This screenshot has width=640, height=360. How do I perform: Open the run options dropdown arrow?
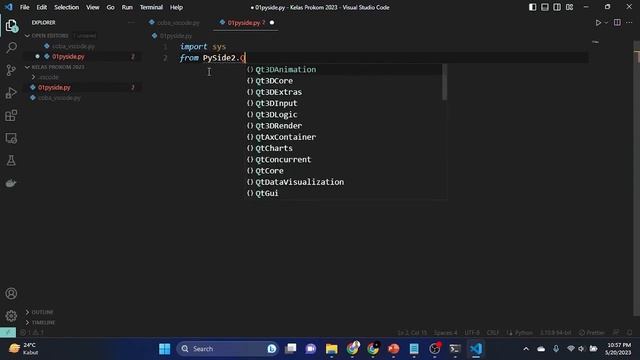click(x=606, y=23)
